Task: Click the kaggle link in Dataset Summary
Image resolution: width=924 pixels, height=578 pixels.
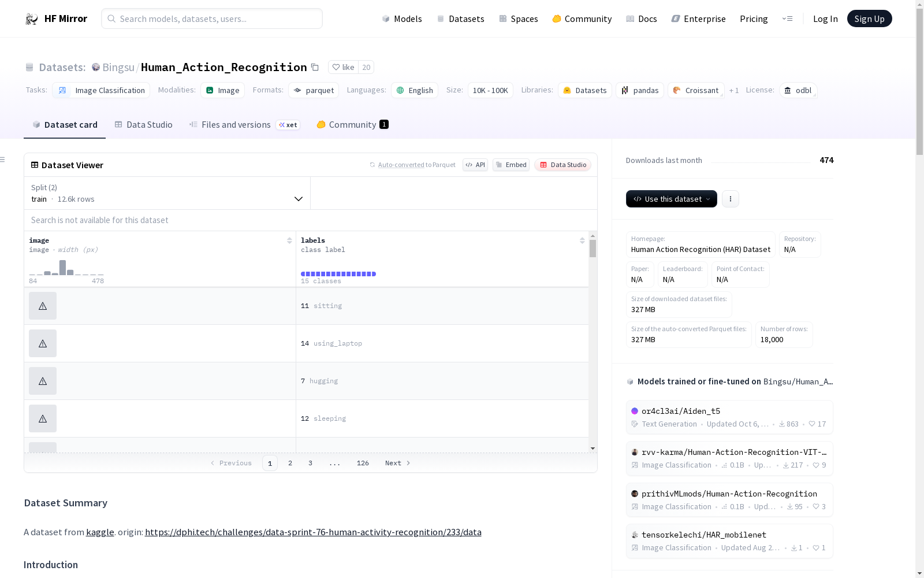Action: pyautogui.click(x=100, y=532)
